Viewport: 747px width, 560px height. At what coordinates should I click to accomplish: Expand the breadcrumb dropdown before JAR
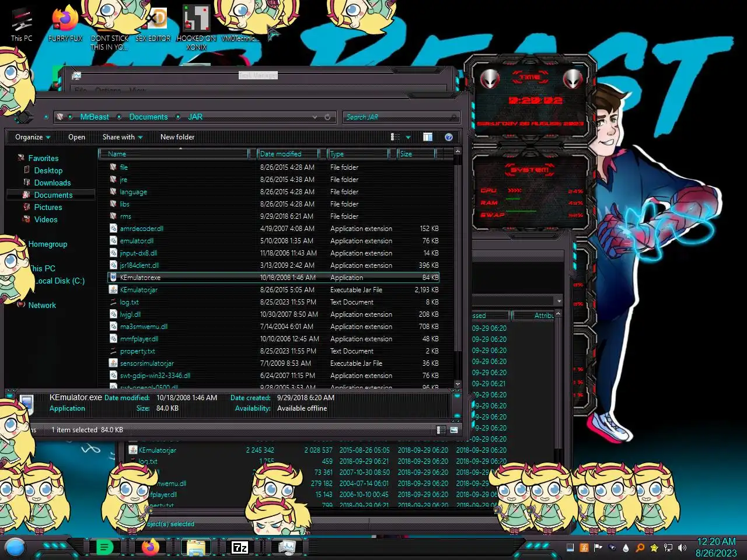coord(178,117)
